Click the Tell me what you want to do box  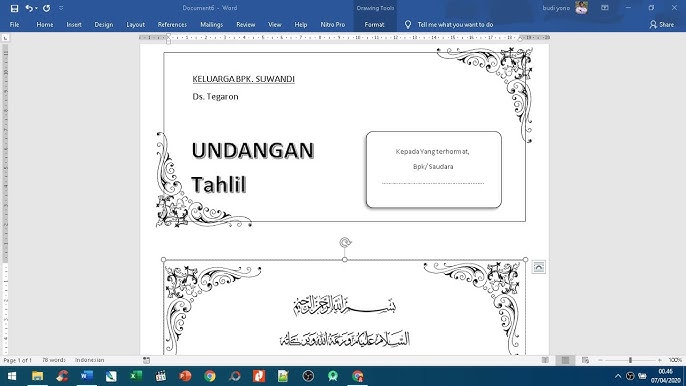click(455, 25)
